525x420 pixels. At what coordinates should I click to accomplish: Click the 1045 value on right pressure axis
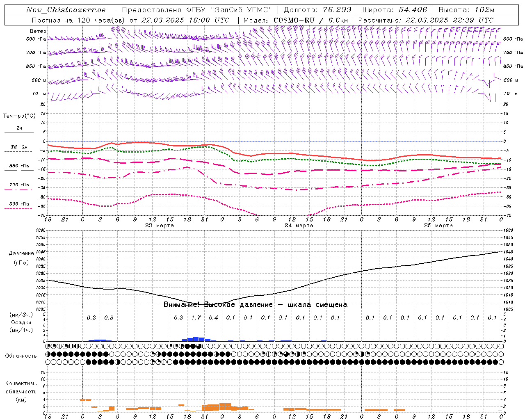[x=508, y=252]
